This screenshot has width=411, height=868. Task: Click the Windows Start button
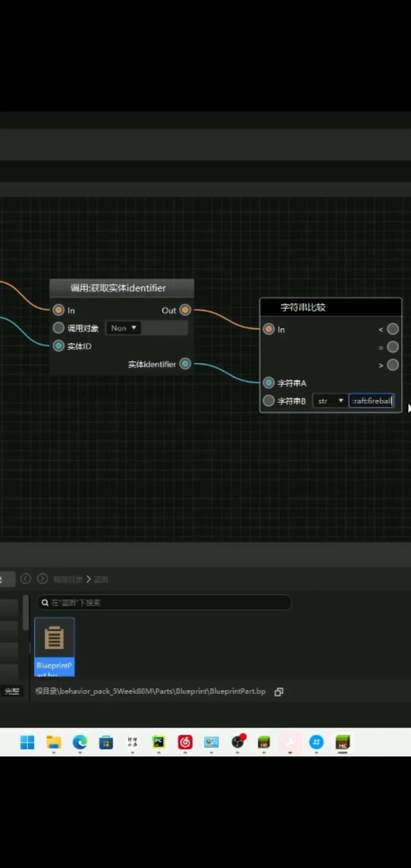click(x=27, y=742)
